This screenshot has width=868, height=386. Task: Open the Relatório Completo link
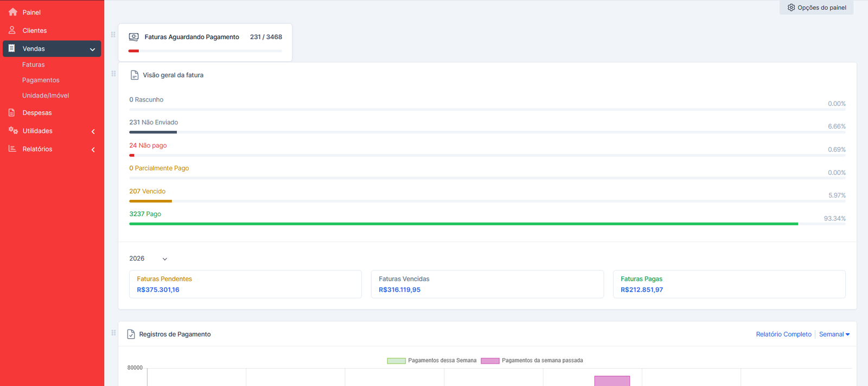click(x=783, y=334)
